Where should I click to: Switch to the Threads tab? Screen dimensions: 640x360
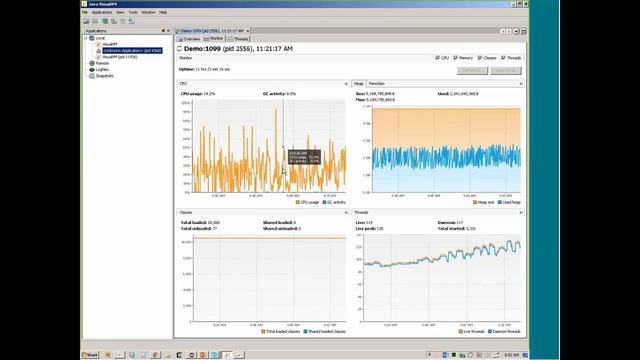238,39
